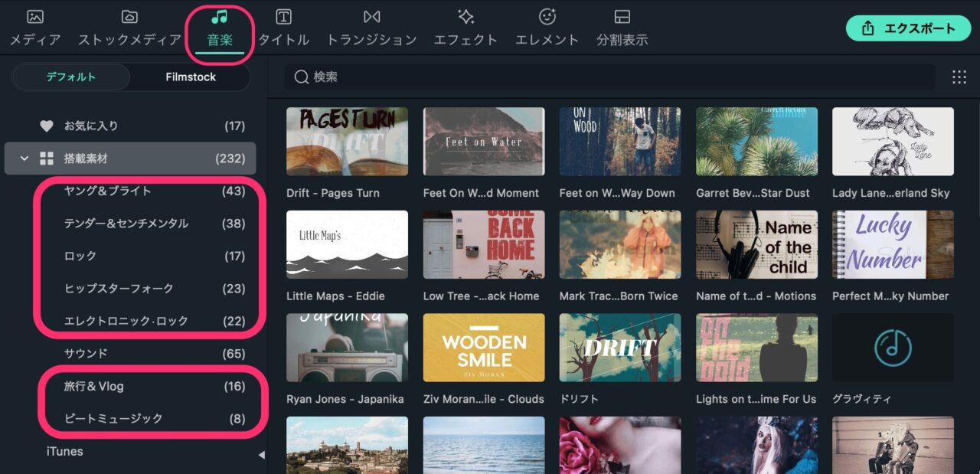Pick the Ryan Jones - Japanika thumbnail

click(x=347, y=348)
